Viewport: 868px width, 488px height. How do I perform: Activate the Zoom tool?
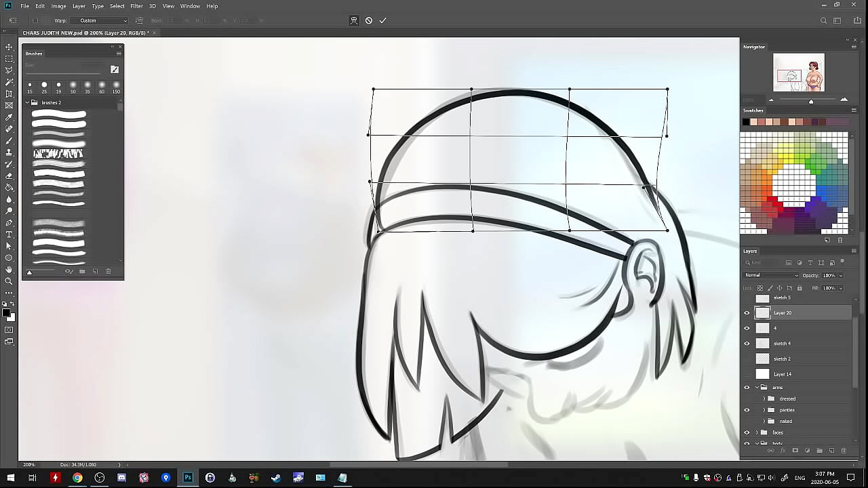coord(9,281)
